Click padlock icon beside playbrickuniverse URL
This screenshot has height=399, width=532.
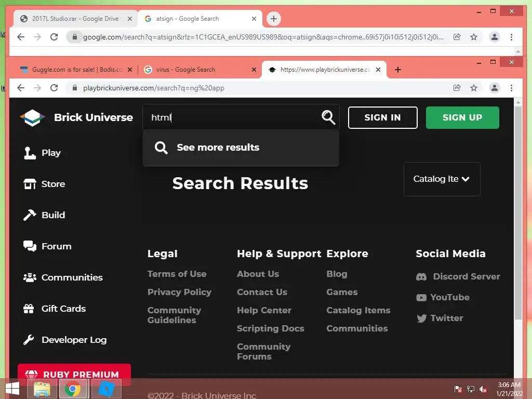tap(75, 88)
